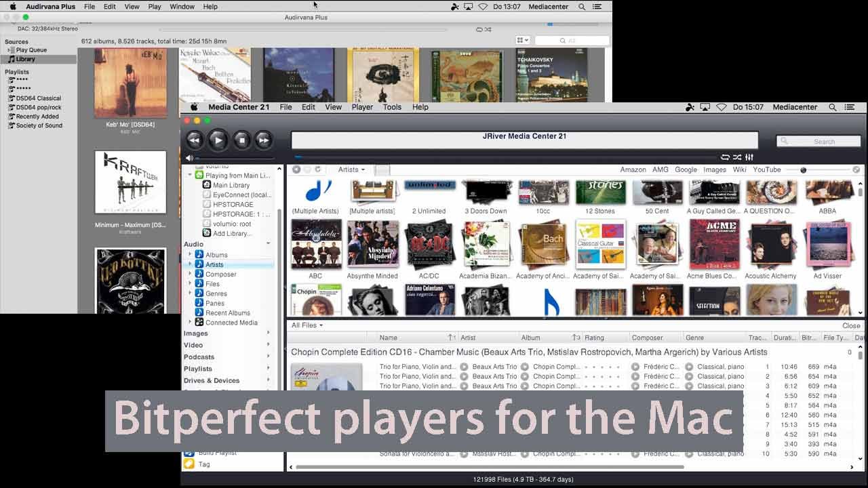
Task: Open the All Files dropdown
Action: click(x=307, y=325)
